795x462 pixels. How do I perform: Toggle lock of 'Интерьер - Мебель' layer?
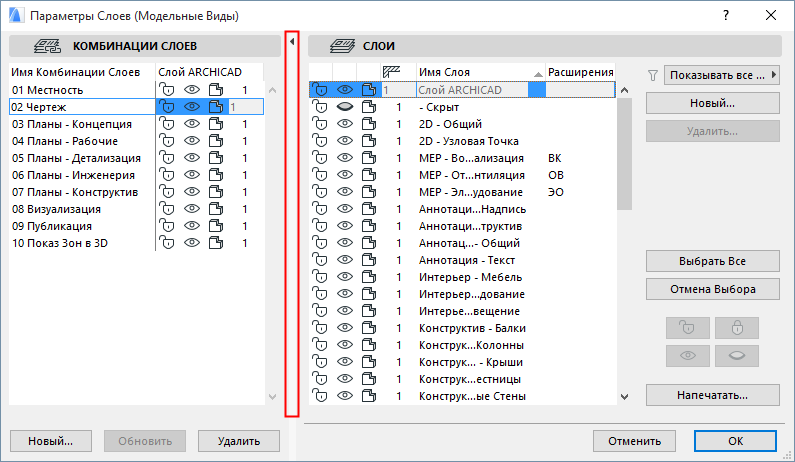coord(320,277)
